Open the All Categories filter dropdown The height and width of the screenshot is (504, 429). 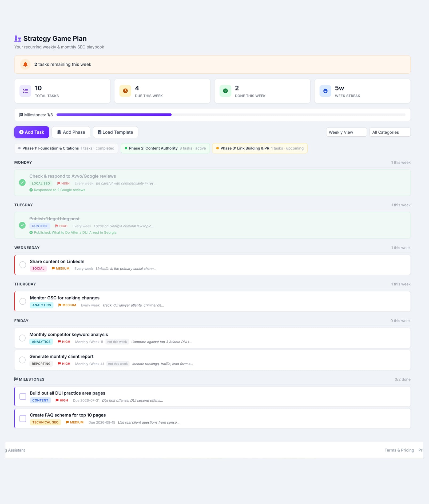pyautogui.click(x=390, y=132)
